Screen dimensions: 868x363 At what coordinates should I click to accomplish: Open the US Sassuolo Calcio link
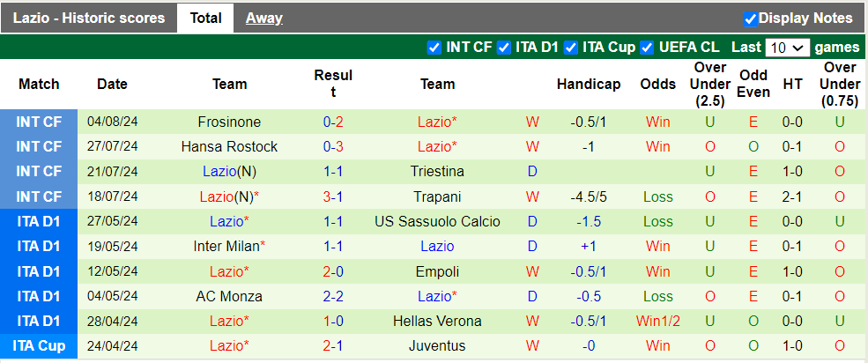(x=437, y=221)
